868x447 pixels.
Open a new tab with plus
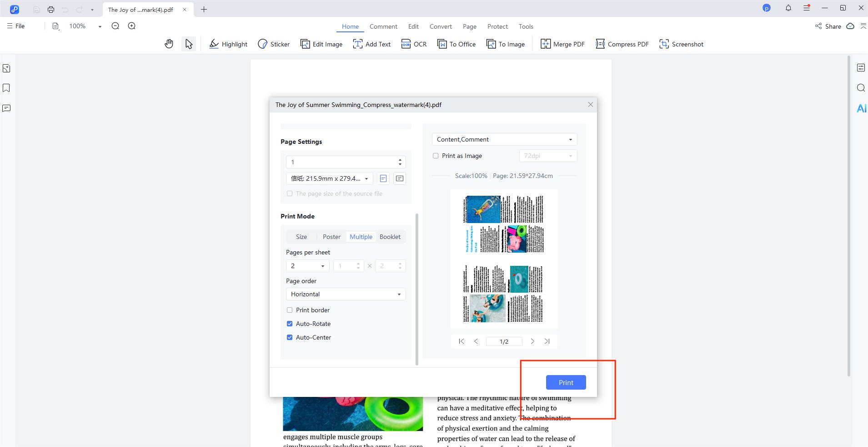[204, 9]
